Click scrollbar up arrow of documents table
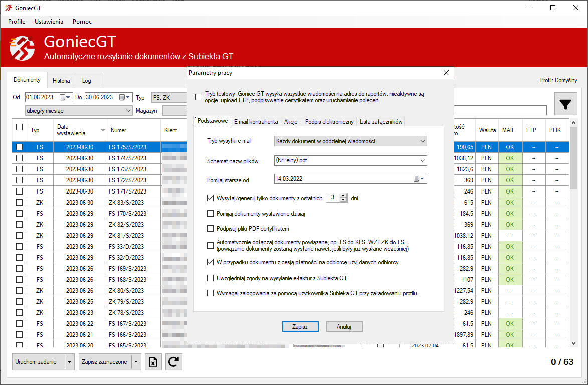The image size is (588, 385). click(x=573, y=123)
